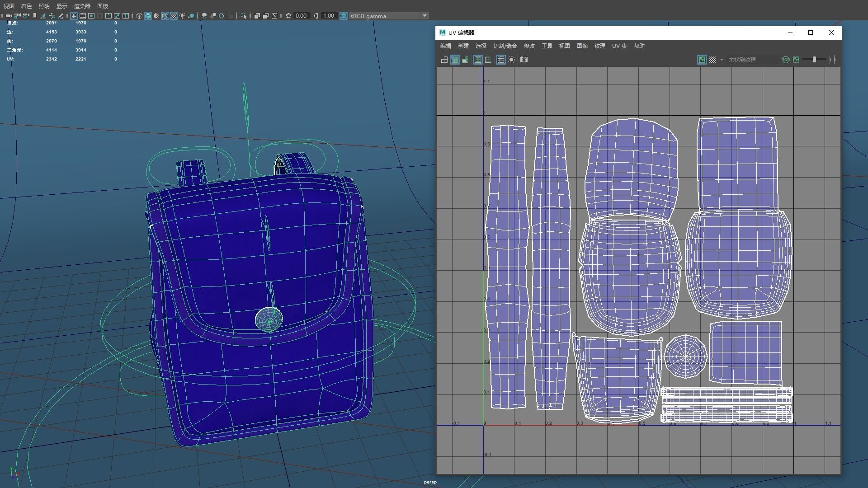Open the 切割/缝合 menu in UV editor

pos(505,46)
